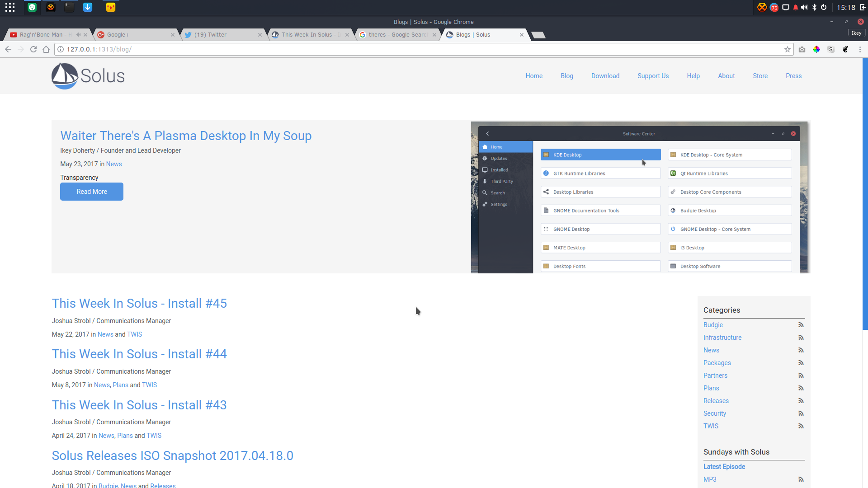Open the applications grid menu in the panel
868x488 pixels.
click(x=10, y=7)
